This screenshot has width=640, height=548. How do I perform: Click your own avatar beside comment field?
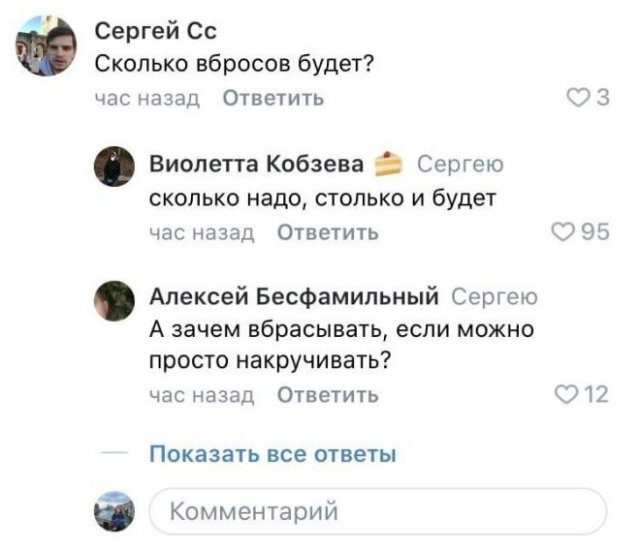pos(115,511)
